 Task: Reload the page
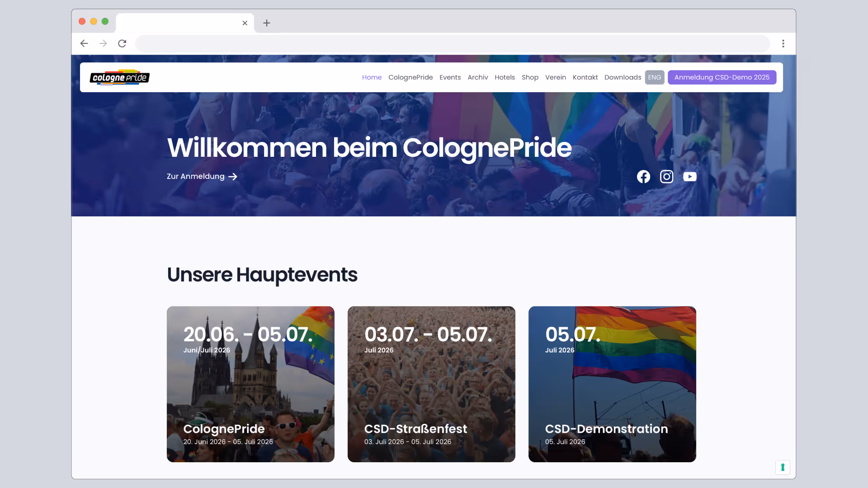point(122,43)
